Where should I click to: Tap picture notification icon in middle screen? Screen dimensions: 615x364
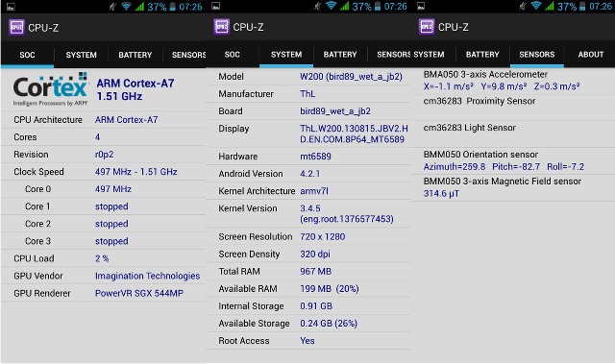click(215, 6)
